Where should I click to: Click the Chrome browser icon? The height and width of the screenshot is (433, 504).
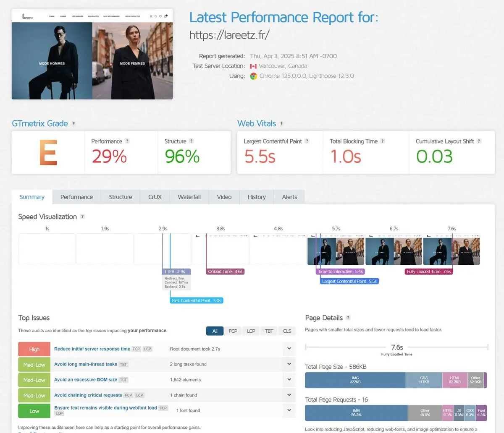[x=253, y=76]
